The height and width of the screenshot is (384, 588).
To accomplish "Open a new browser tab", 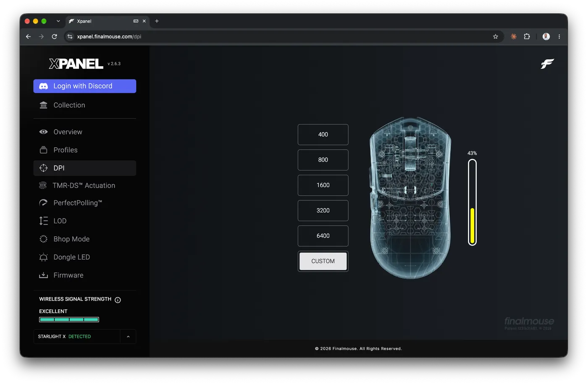I will 157,21.
